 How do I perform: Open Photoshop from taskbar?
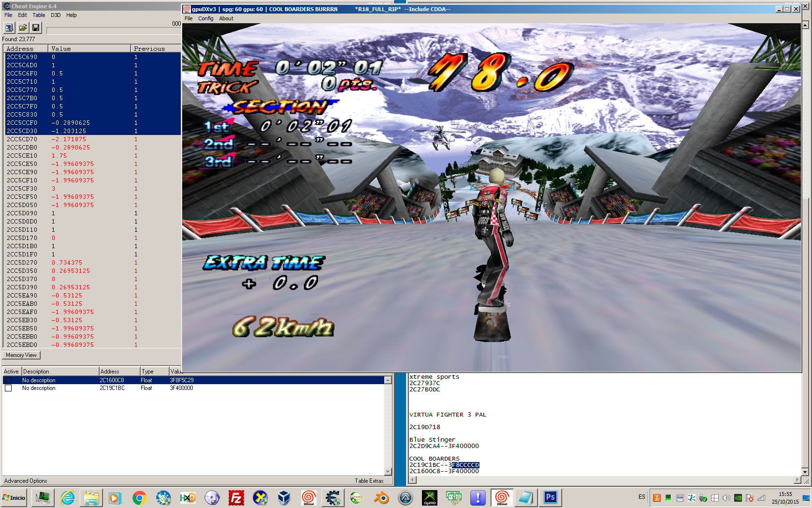(x=550, y=497)
